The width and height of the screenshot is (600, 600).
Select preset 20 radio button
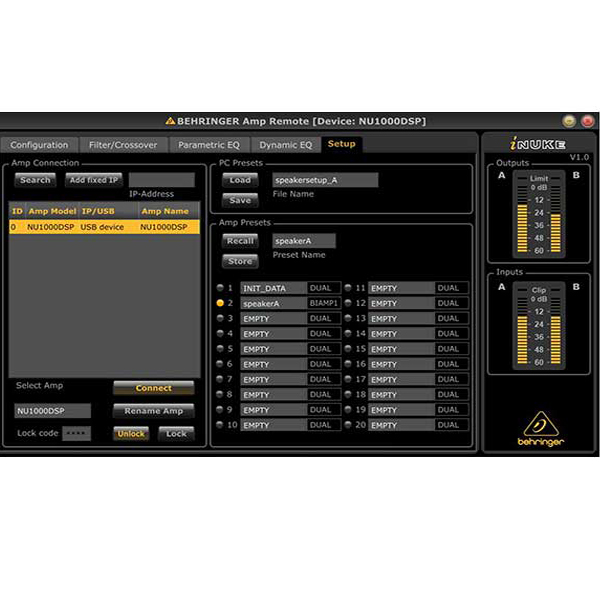pyautogui.click(x=348, y=425)
